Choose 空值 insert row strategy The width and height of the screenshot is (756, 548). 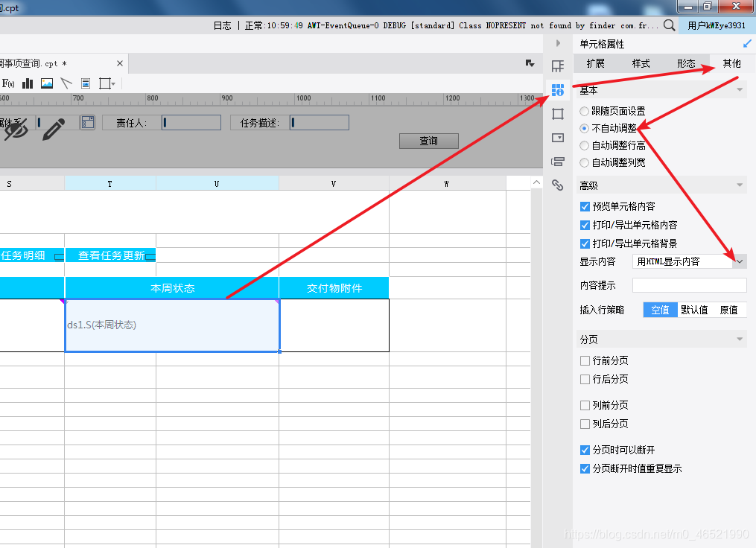pos(660,310)
